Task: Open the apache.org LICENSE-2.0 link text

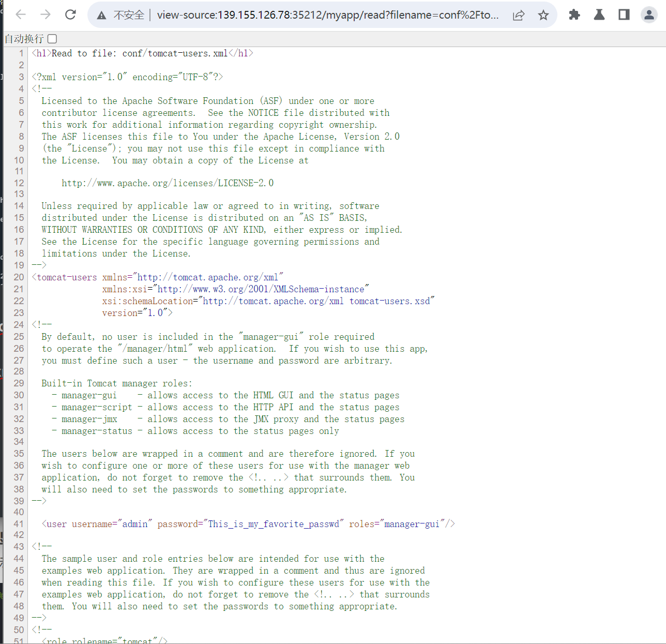Action: [168, 183]
